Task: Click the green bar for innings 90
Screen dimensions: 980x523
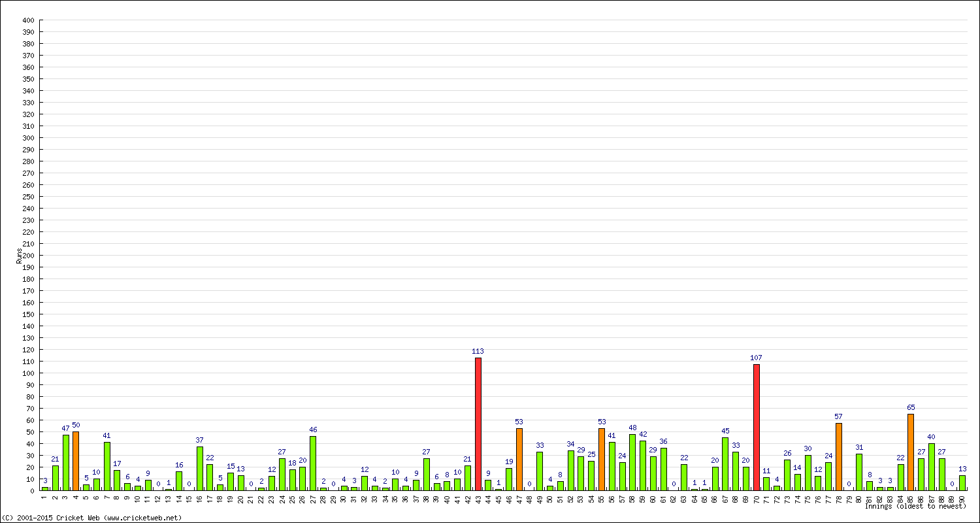Action: click(962, 483)
